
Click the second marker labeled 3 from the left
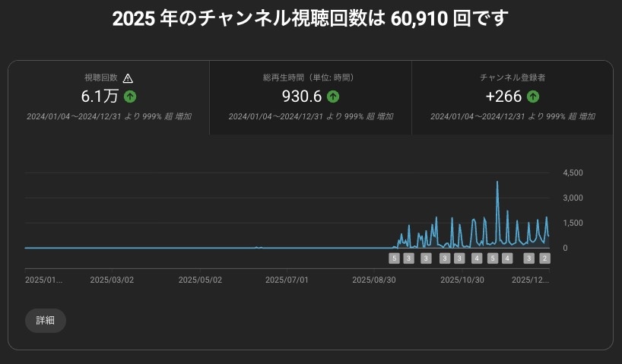(426, 258)
